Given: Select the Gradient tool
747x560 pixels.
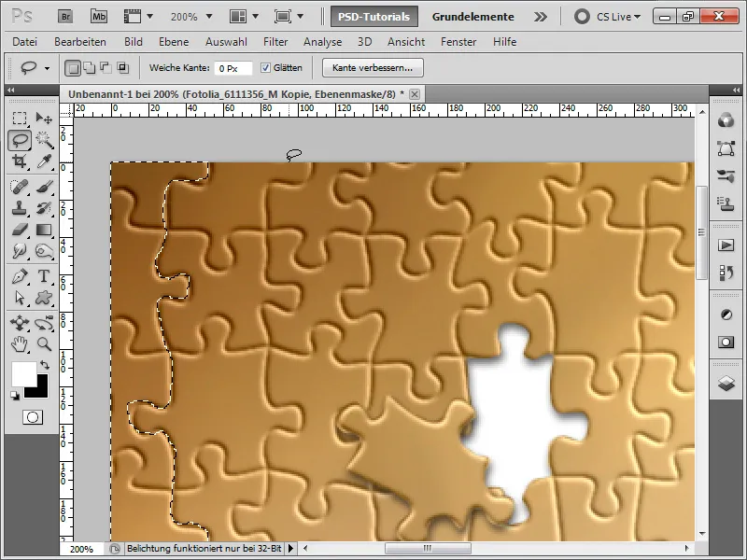Looking at the screenshot, I should click(x=44, y=230).
